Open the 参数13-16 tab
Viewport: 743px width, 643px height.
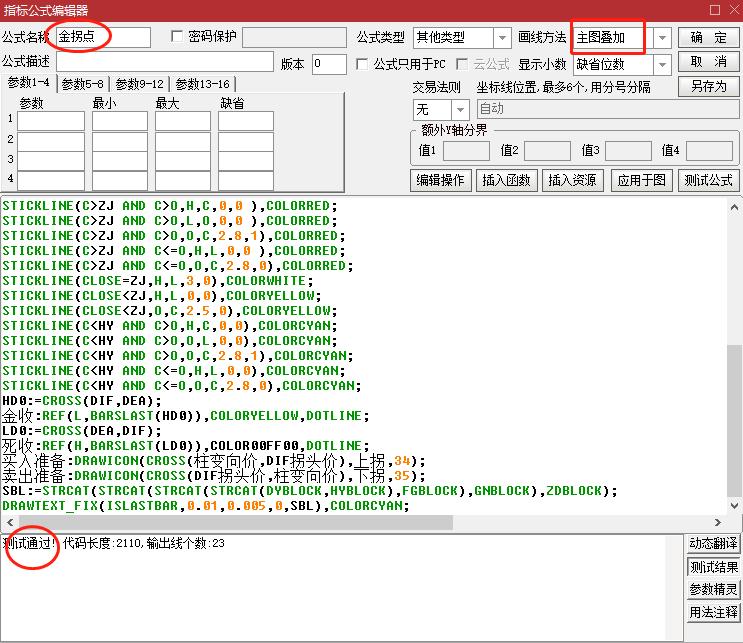[202, 84]
